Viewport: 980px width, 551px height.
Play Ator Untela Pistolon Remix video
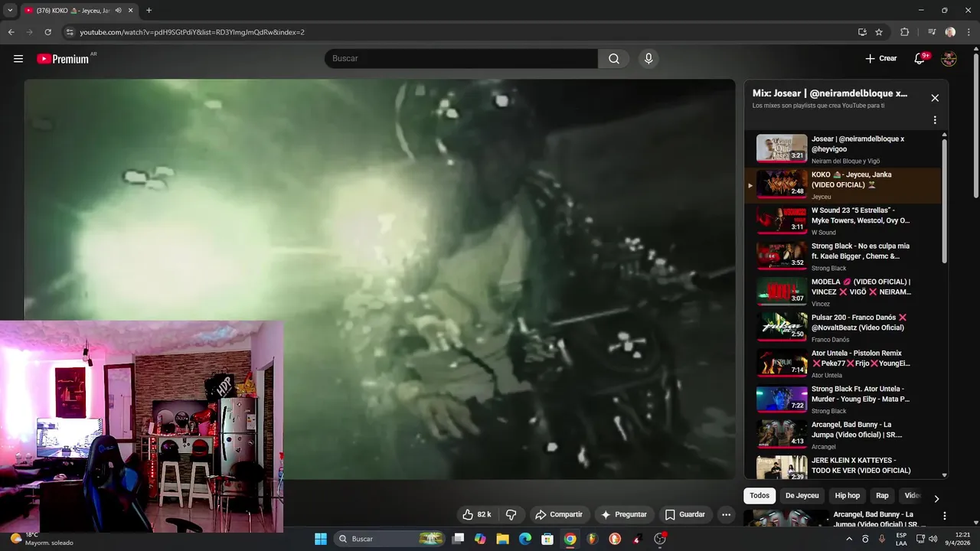[842, 364]
